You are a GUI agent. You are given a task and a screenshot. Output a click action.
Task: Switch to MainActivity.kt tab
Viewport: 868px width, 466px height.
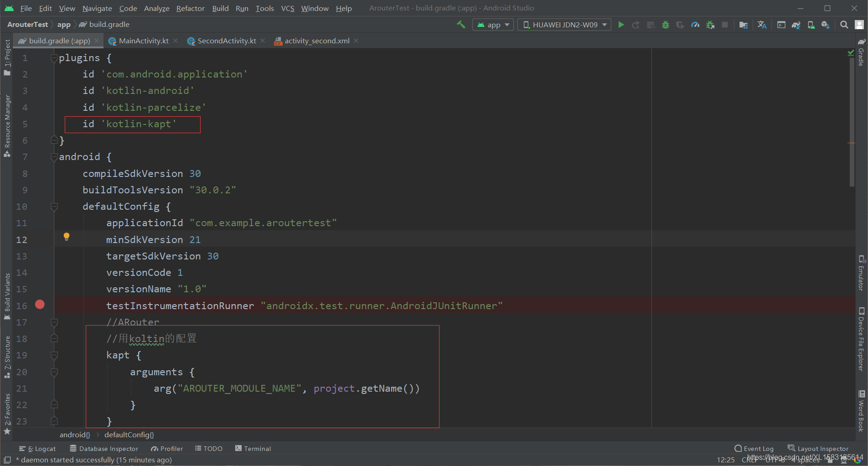coord(144,41)
